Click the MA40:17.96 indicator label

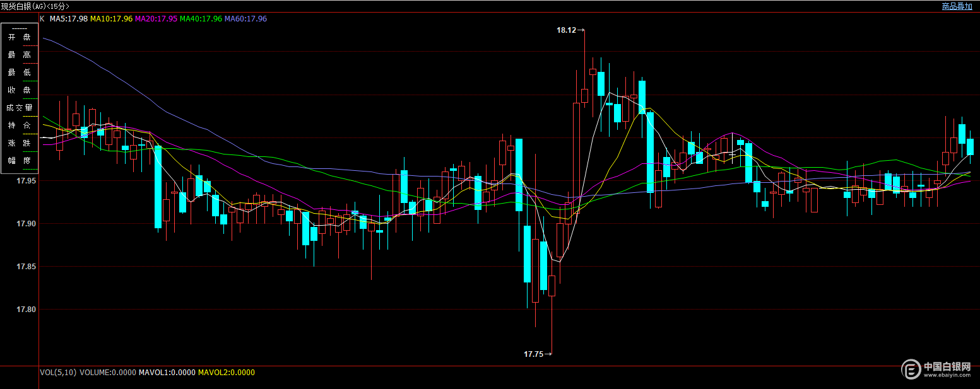[x=201, y=19]
